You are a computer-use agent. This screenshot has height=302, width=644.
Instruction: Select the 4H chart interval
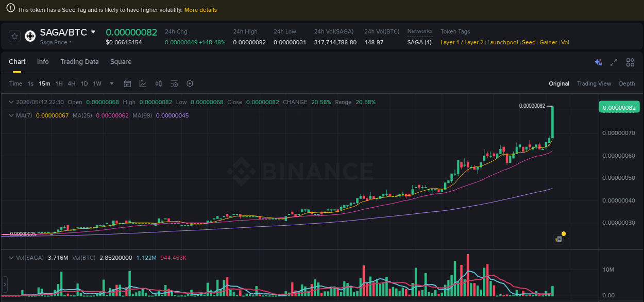click(x=72, y=83)
